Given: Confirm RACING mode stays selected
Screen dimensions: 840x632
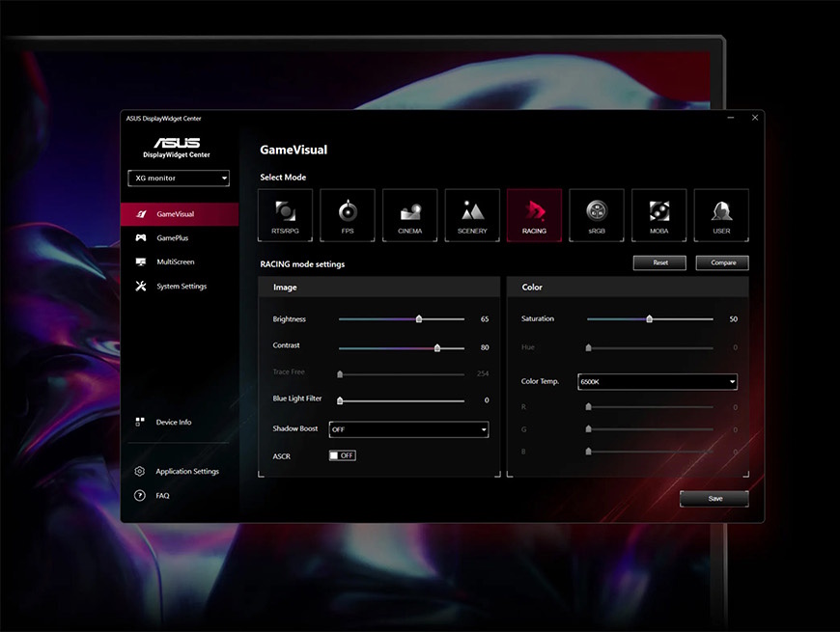Looking at the screenshot, I should [534, 214].
